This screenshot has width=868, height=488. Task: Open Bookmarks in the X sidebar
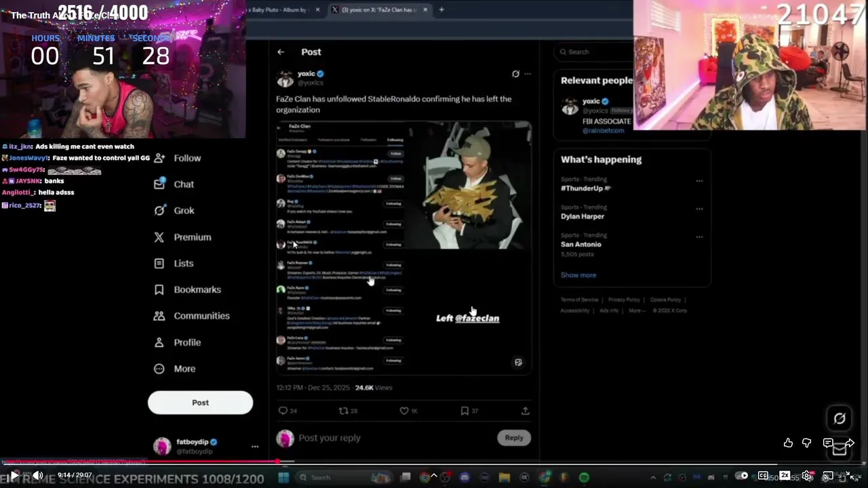(x=187, y=289)
